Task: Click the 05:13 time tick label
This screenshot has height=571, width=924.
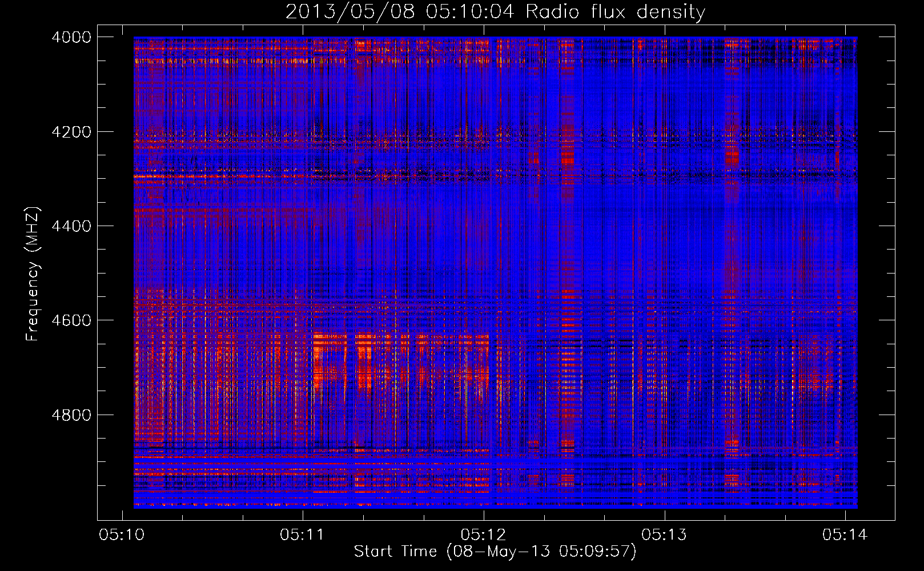Action: point(664,534)
